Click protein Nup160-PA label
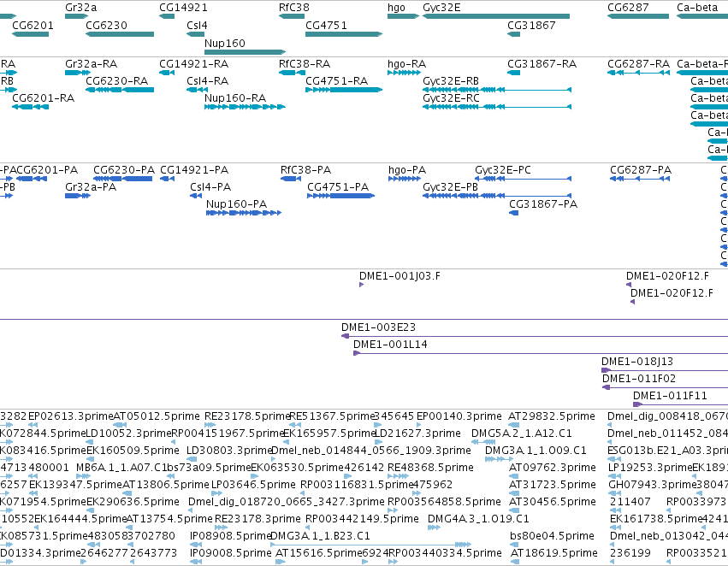The height and width of the screenshot is (566, 728). 236,204
